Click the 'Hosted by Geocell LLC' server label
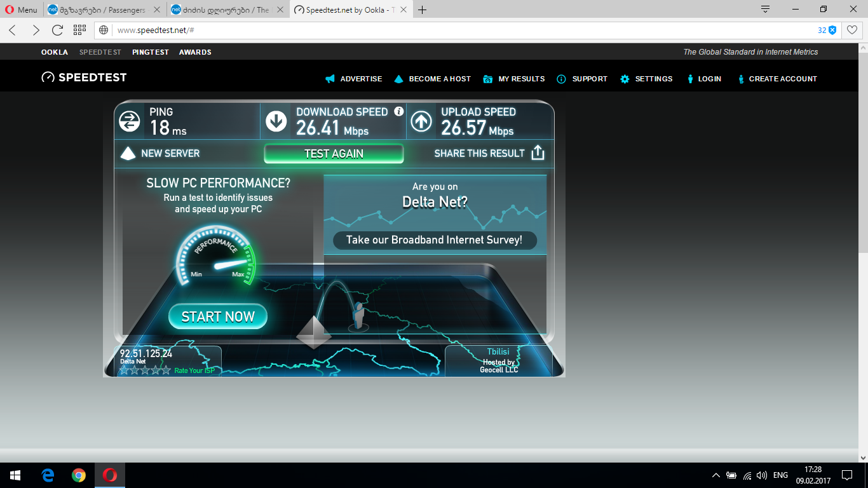The image size is (868, 488). click(x=499, y=366)
